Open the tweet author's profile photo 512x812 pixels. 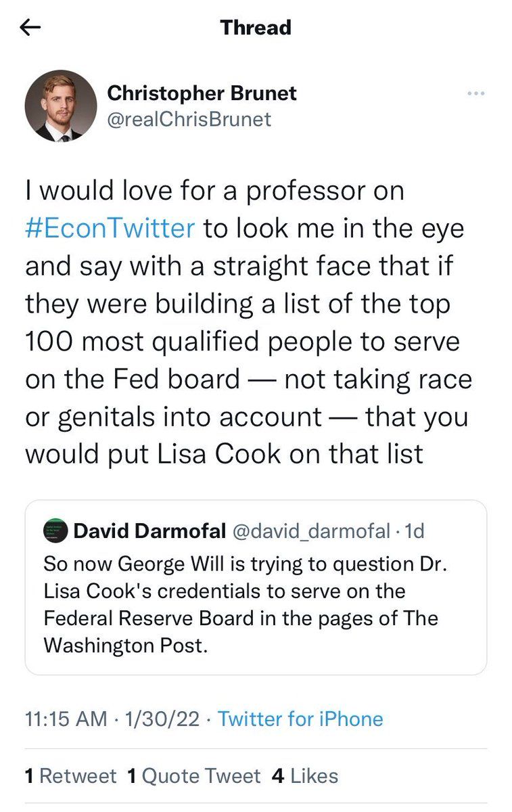click(61, 106)
